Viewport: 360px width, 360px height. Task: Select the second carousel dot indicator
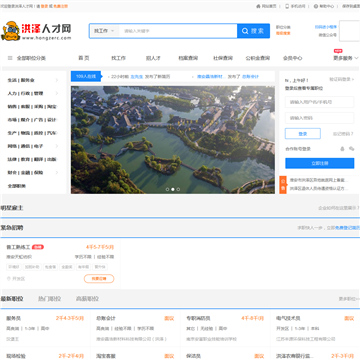click(173, 189)
